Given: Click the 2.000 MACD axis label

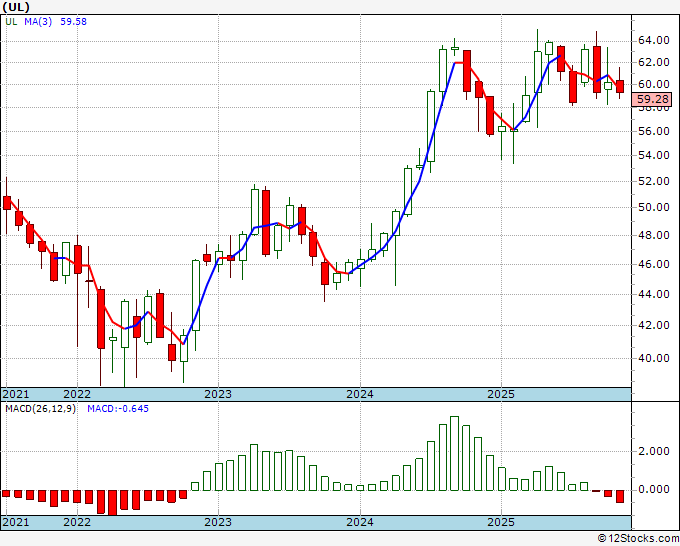Looking at the screenshot, I should [x=654, y=451].
